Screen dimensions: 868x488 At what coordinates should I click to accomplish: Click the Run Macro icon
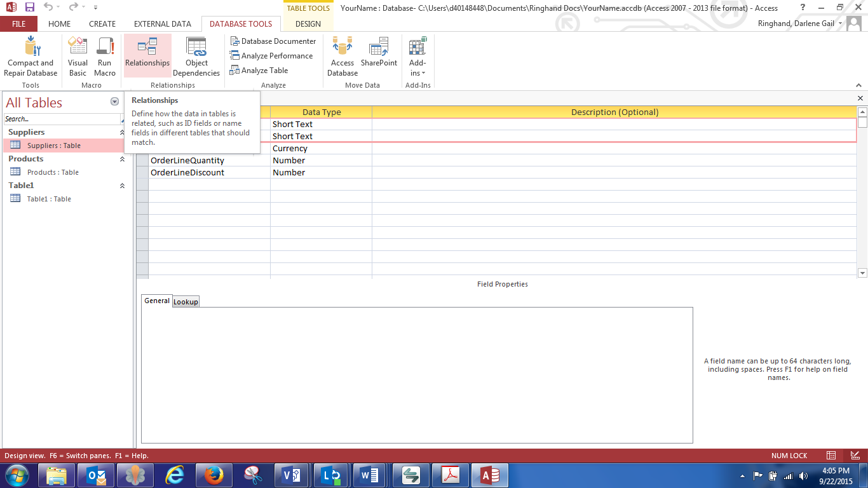click(105, 57)
